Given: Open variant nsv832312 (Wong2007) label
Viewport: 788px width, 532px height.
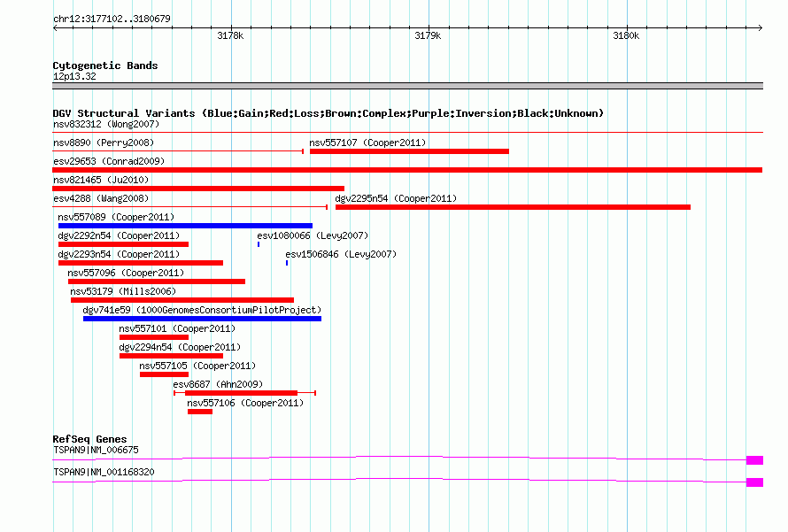Looking at the screenshot, I should tap(106, 124).
